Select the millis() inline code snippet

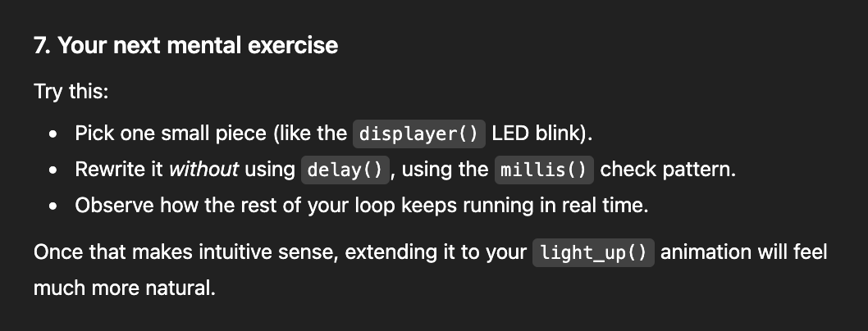pos(544,170)
